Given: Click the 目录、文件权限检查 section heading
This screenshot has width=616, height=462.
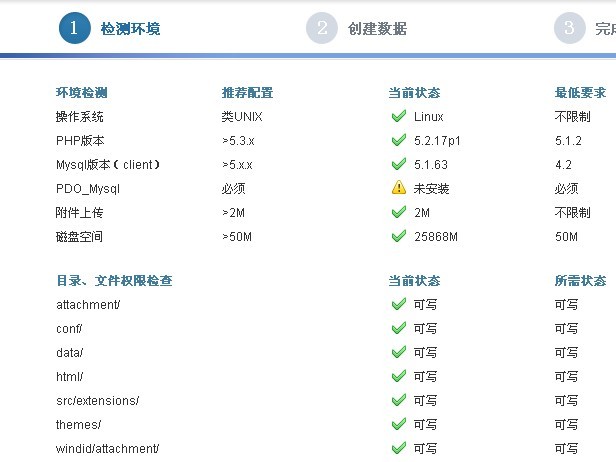Looking at the screenshot, I should pyautogui.click(x=121, y=281).
